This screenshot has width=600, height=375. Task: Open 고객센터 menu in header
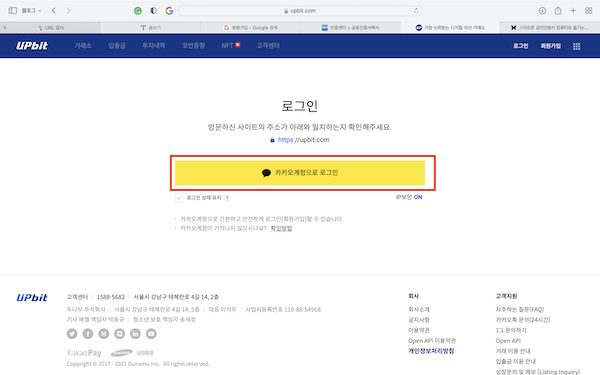(268, 46)
